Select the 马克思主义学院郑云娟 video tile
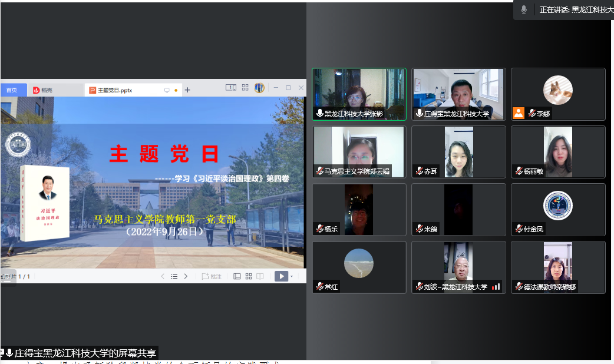614x364 pixels. tap(359, 152)
